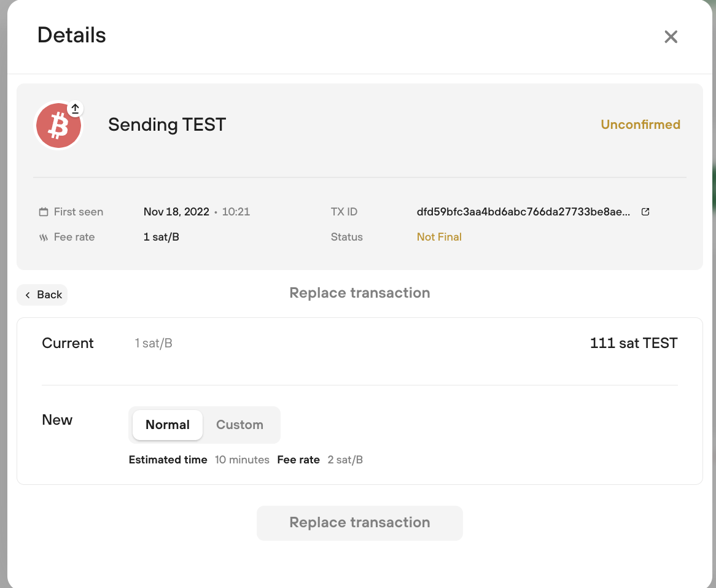Click the 111 sat TEST amount

[x=634, y=343]
